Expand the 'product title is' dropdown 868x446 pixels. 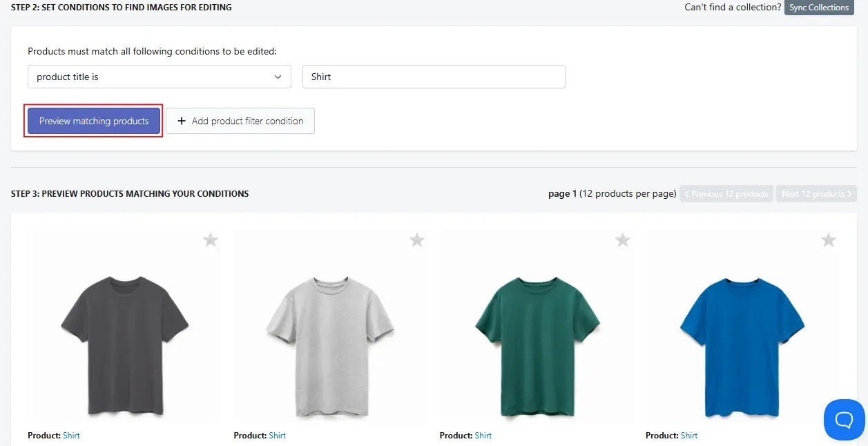160,77
